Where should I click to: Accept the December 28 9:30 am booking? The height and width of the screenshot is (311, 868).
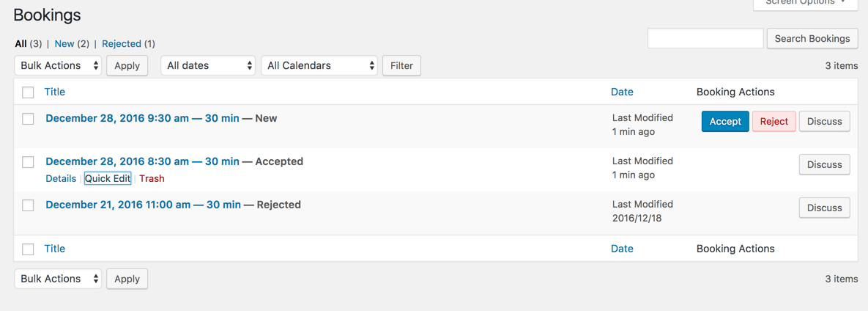click(x=725, y=122)
